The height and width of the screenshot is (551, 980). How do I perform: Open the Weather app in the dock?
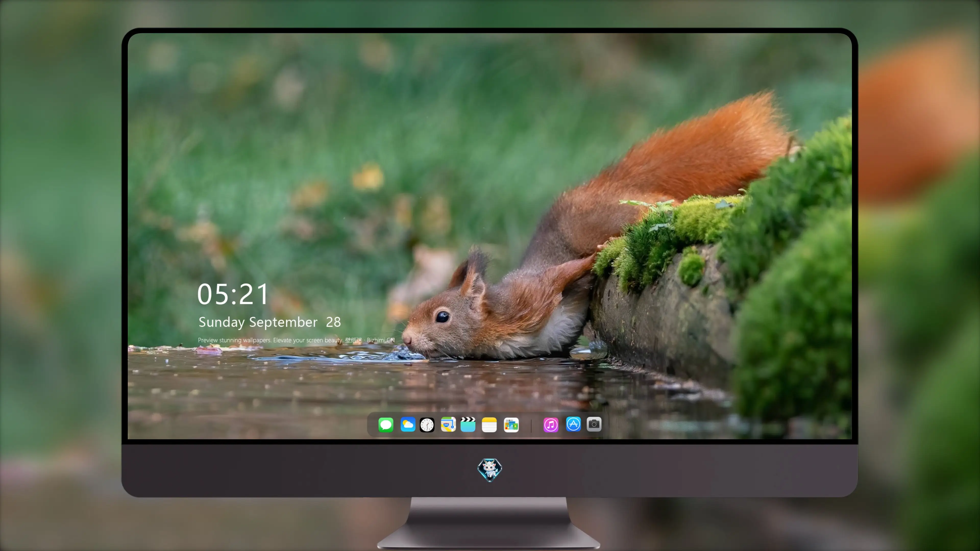(x=408, y=424)
